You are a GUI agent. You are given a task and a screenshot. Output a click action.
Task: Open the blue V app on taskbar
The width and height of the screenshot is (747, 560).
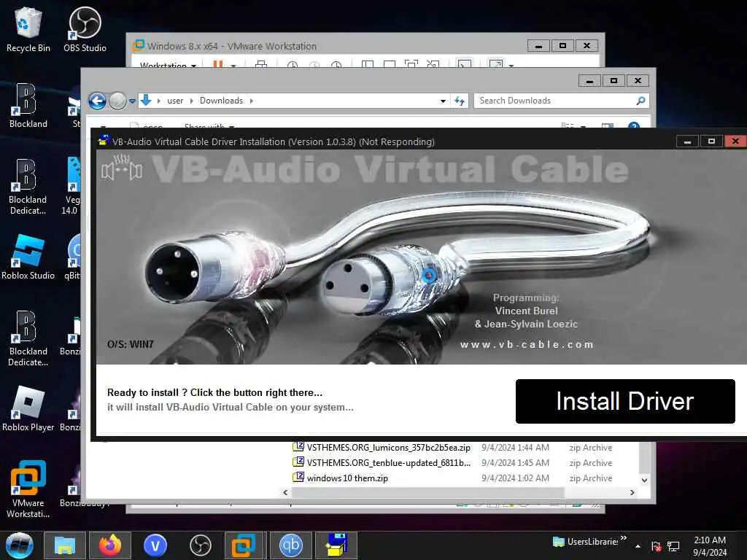155,545
